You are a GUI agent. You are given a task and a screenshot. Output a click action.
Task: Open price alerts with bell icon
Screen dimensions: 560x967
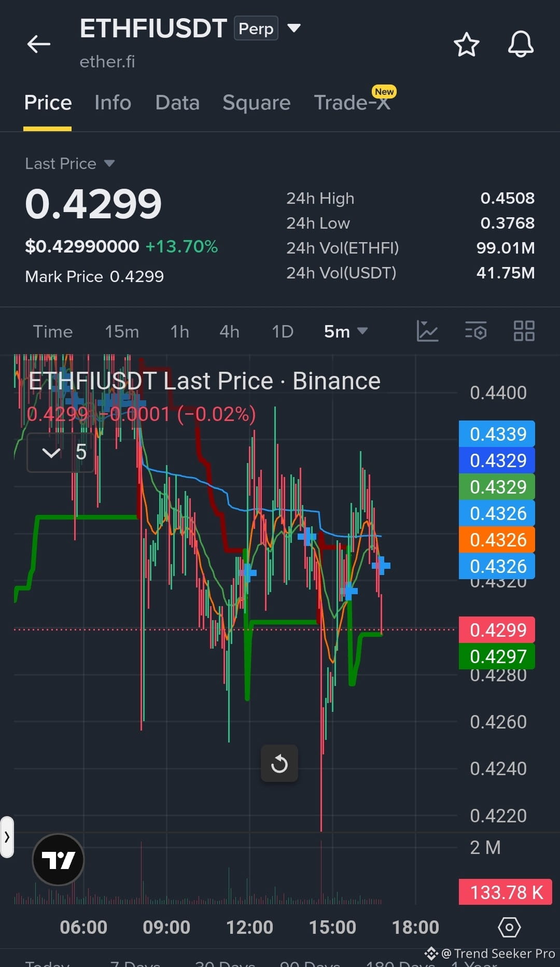(521, 44)
